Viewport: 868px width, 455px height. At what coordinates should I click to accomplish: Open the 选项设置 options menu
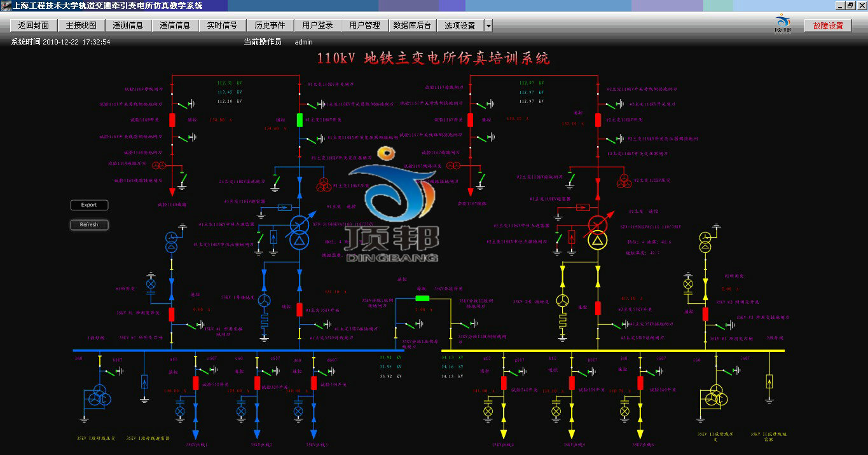460,26
